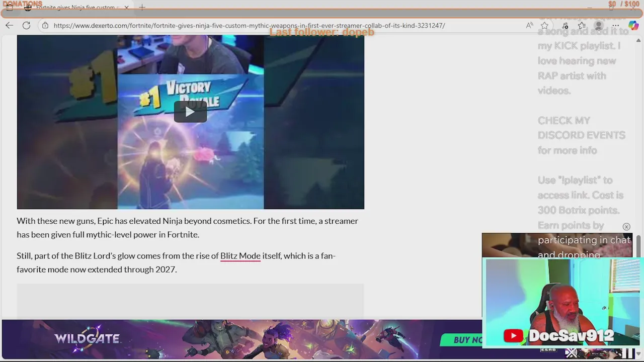Reload the Dexerto page

click(x=26, y=25)
